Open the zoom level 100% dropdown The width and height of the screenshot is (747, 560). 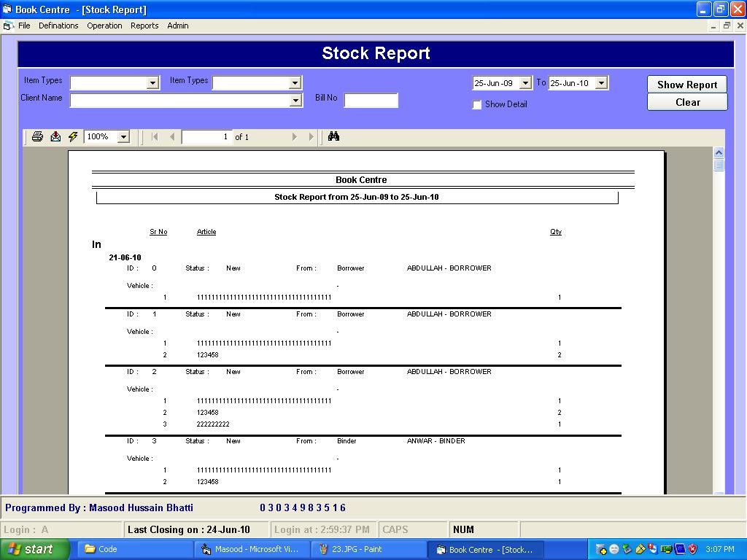pos(123,137)
